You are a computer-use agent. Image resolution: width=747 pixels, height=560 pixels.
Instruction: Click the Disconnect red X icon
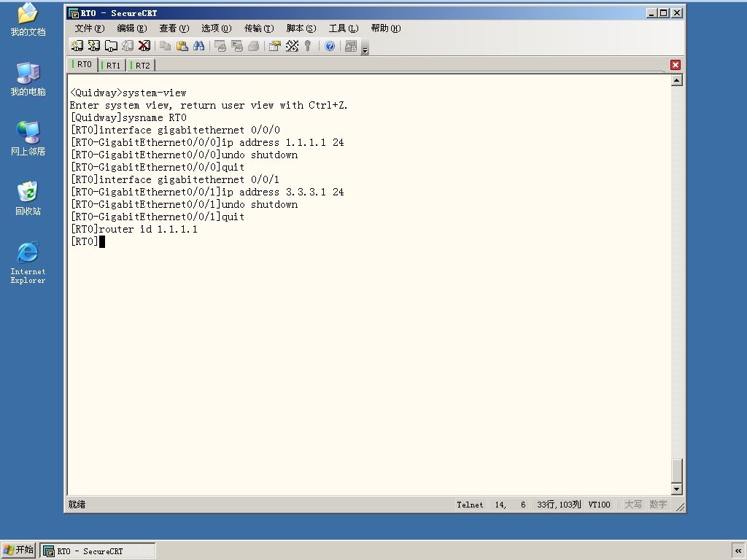pyautogui.click(x=144, y=46)
